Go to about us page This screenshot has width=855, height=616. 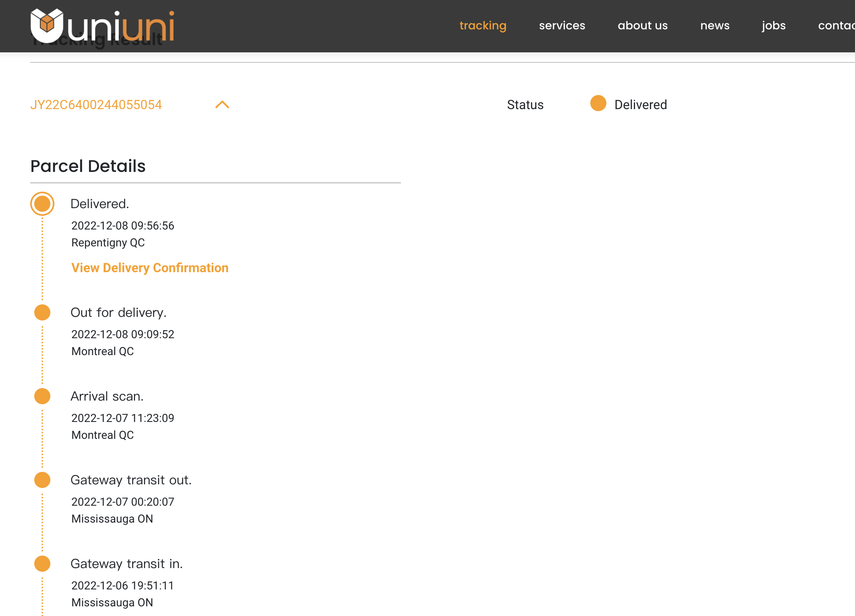642,25
